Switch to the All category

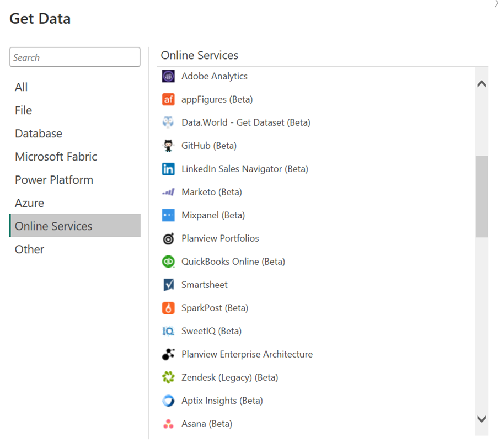pyautogui.click(x=22, y=87)
